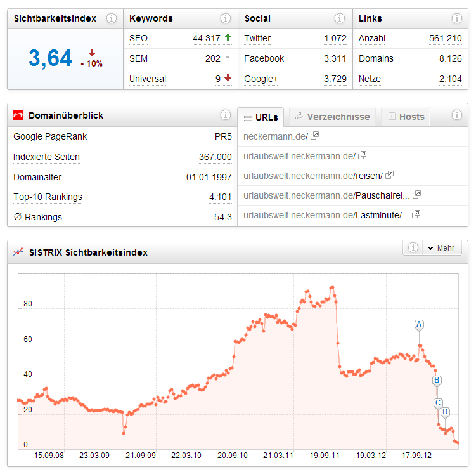Open info icon for Keywords panel

(226, 18)
